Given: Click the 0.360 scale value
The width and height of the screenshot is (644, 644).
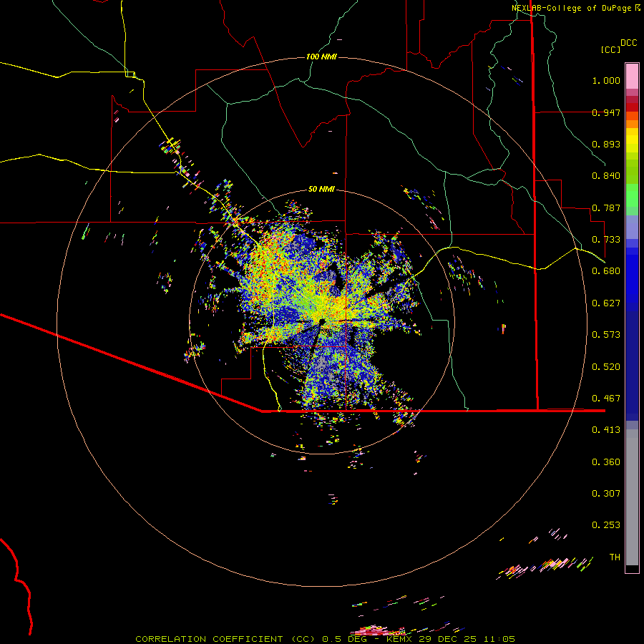Looking at the screenshot, I should point(606,462).
